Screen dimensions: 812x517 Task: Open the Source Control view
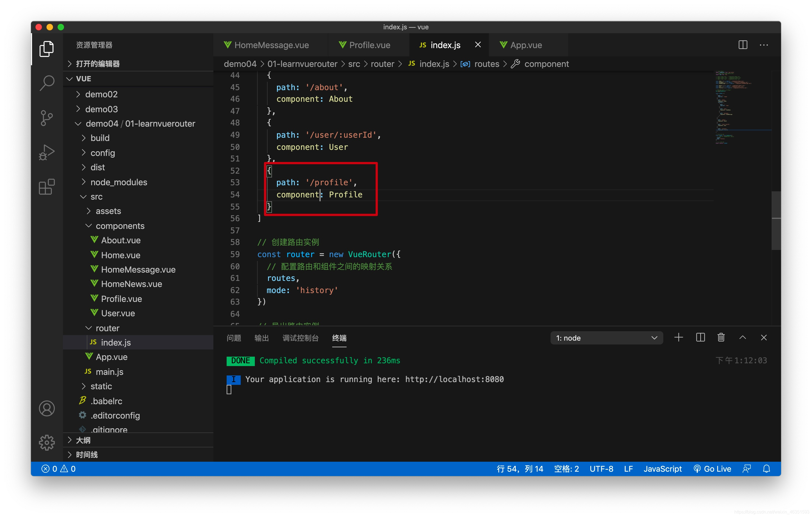[x=46, y=118]
